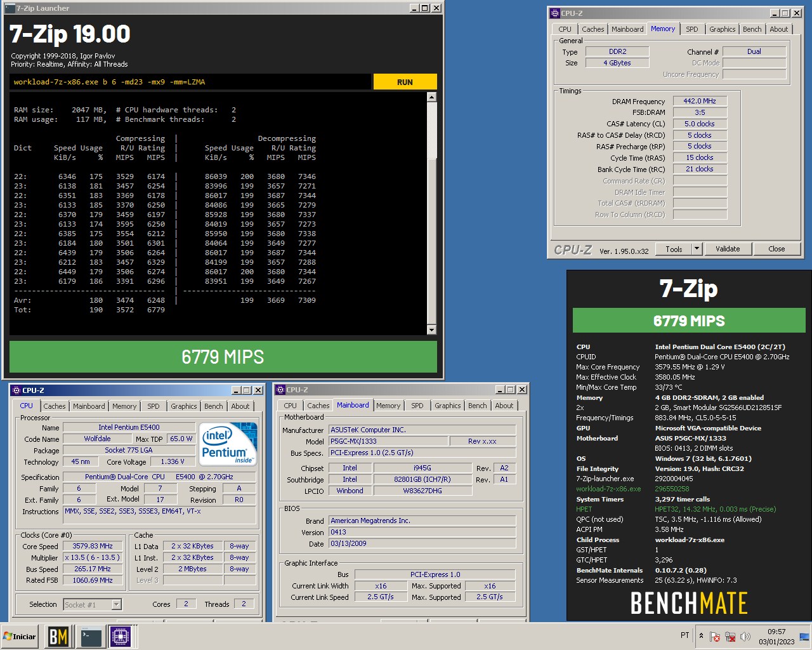Open the volume speaker tray icon

pyautogui.click(x=745, y=636)
